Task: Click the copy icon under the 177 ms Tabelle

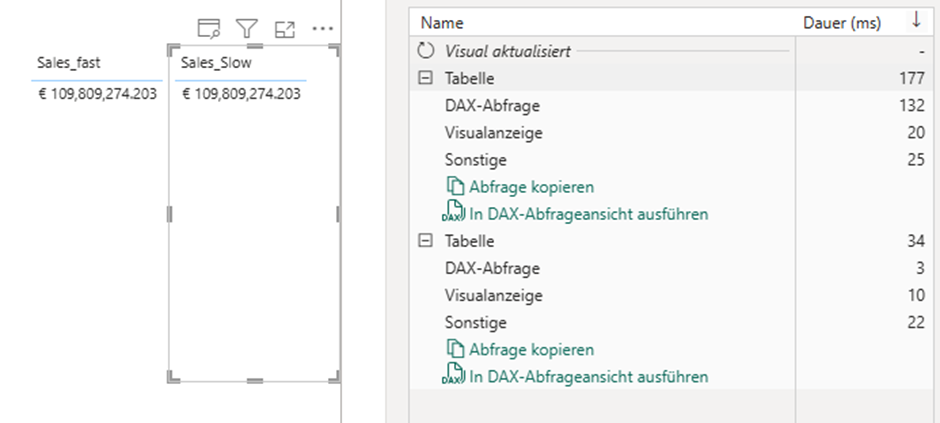Action: (x=456, y=186)
